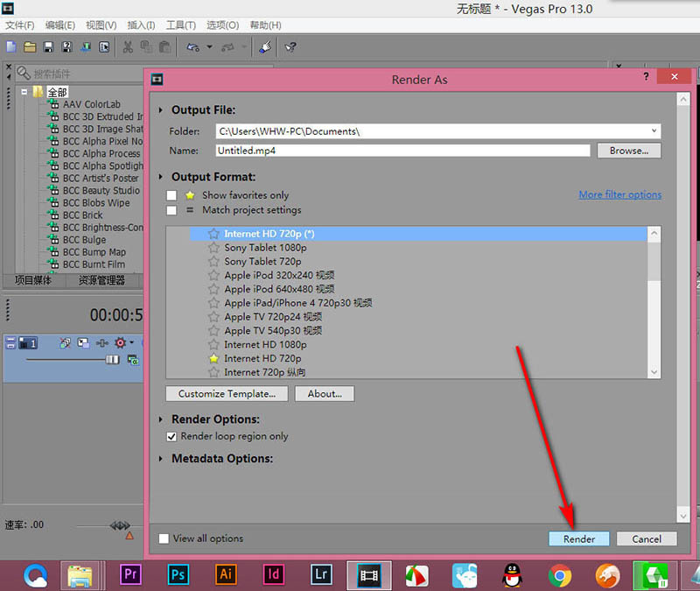700x591 pixels.
Task: Toggle track 1 minimize/maximize icons
Action: pos(10,343)
